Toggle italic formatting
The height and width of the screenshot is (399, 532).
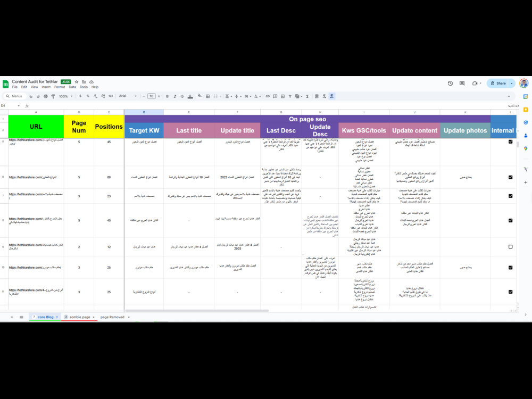[174, 96]
